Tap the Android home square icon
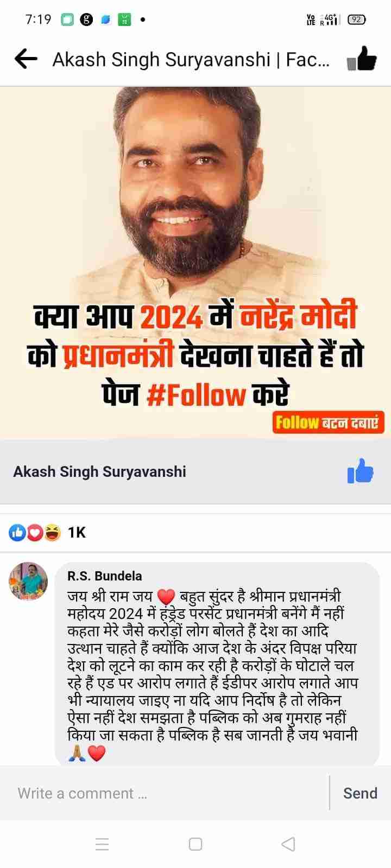391x868 pixels. [195, 844]
